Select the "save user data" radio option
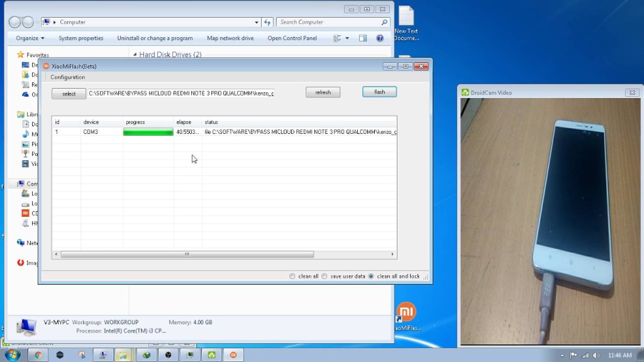The height and width of the screenshot is (362, 644). pyautogui.click(x=325, y=276)
